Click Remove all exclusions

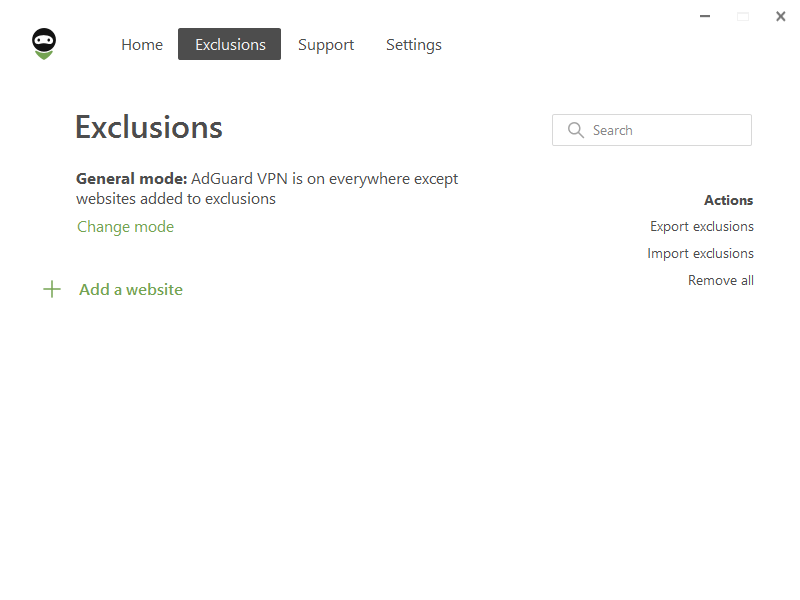click(x=720, y=280)
